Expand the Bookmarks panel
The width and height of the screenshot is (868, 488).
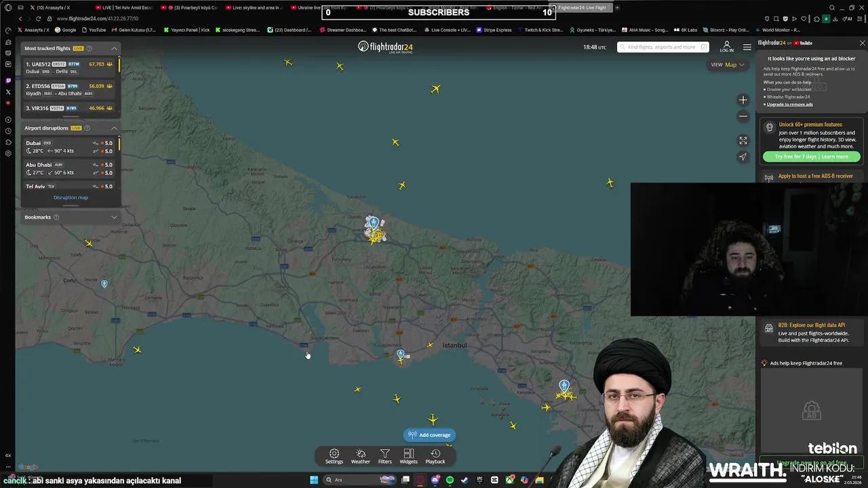click(114, 217)
